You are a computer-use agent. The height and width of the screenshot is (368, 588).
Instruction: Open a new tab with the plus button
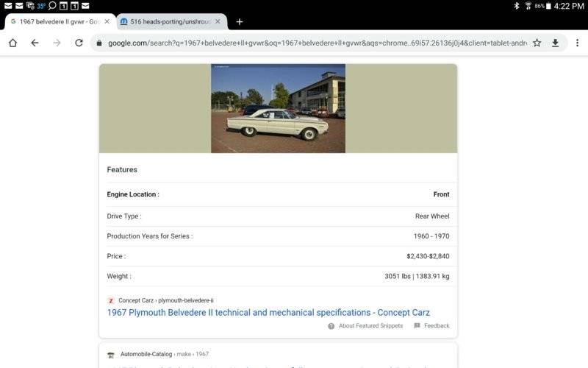(240, 22)
